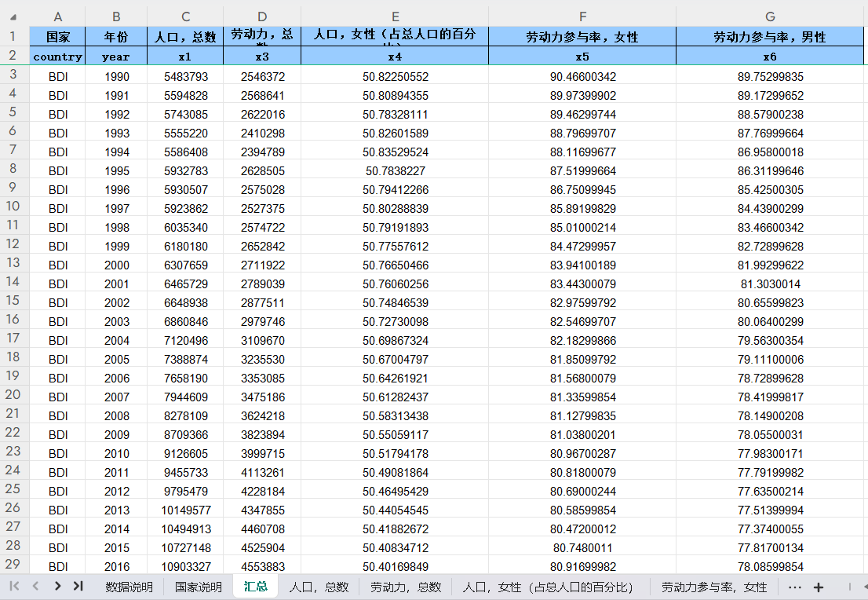Switch to 劳动力，总数 sheet tab
Viewport: 868px width, 600px height.
(x=405, y=587)
